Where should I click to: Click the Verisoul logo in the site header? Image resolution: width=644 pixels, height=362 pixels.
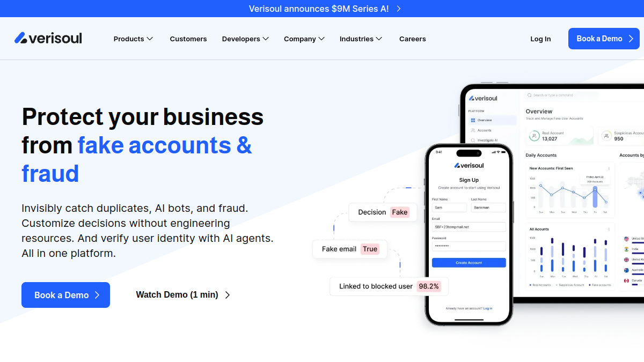(48, 38)
